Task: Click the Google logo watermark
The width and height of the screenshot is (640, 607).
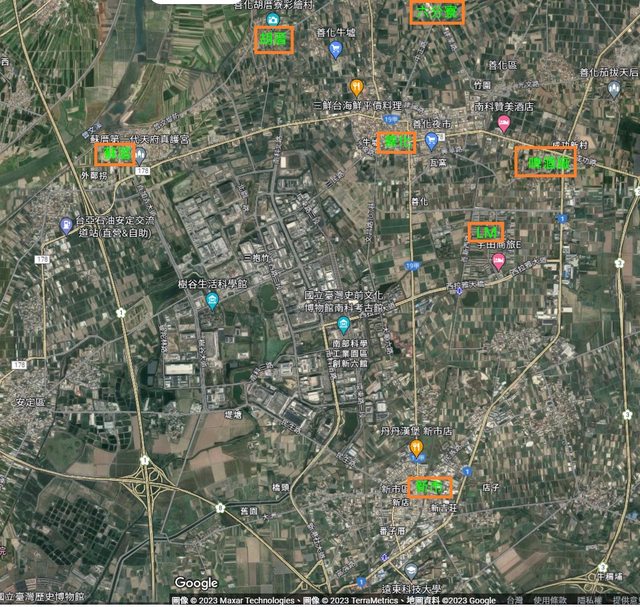Action: click(x=196, y=583)
